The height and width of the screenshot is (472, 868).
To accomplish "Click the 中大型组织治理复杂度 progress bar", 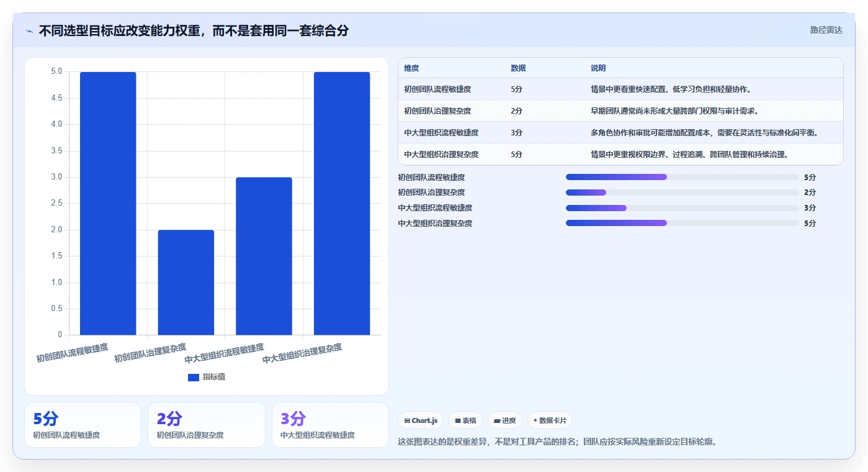I will pos(682,223).
